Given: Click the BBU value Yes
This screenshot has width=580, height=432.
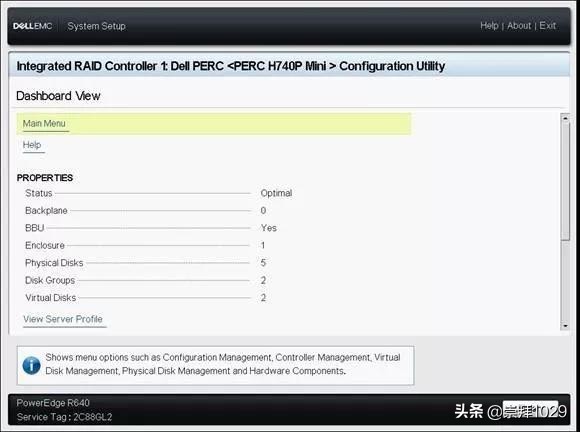Looking at the screenshot, I should pyautogui.click(x=269, y=228).
